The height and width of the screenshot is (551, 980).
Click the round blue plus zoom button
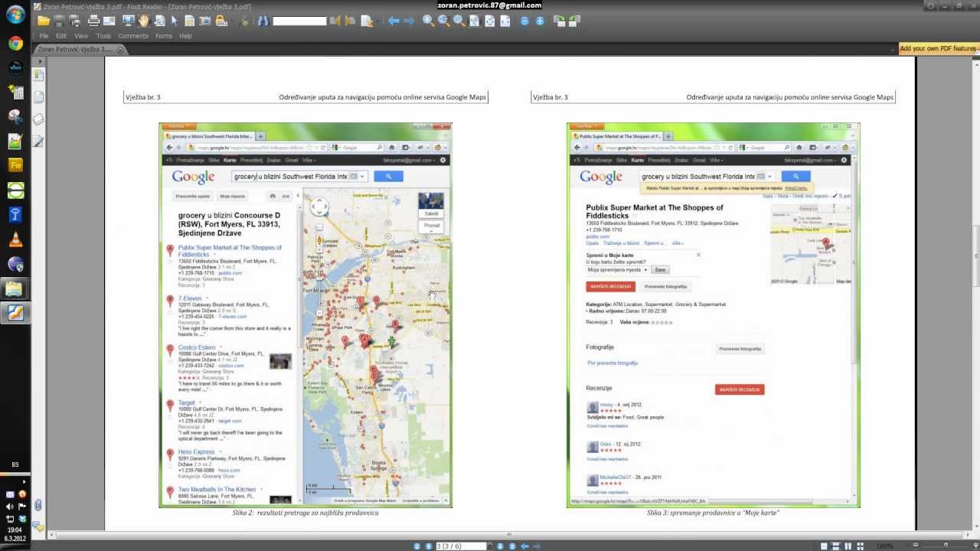point(540,21)
